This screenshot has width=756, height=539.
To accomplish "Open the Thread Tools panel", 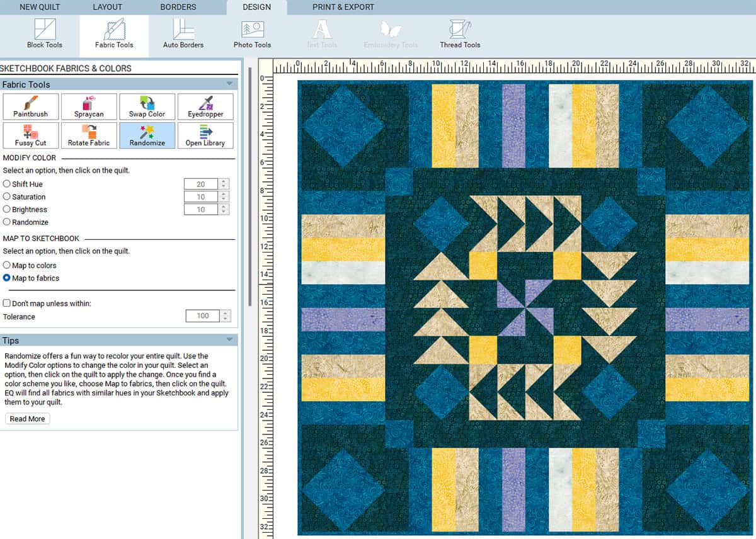I will [x=460, y=34].
